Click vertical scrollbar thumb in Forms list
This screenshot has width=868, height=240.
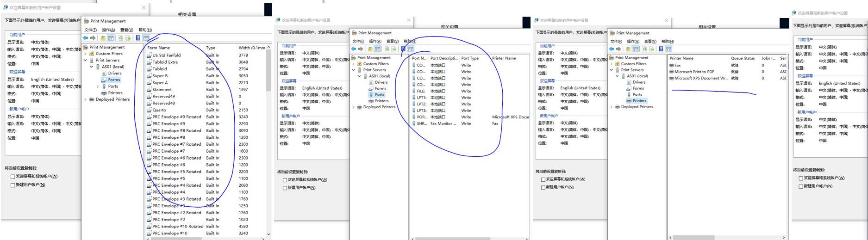(268, 71)
